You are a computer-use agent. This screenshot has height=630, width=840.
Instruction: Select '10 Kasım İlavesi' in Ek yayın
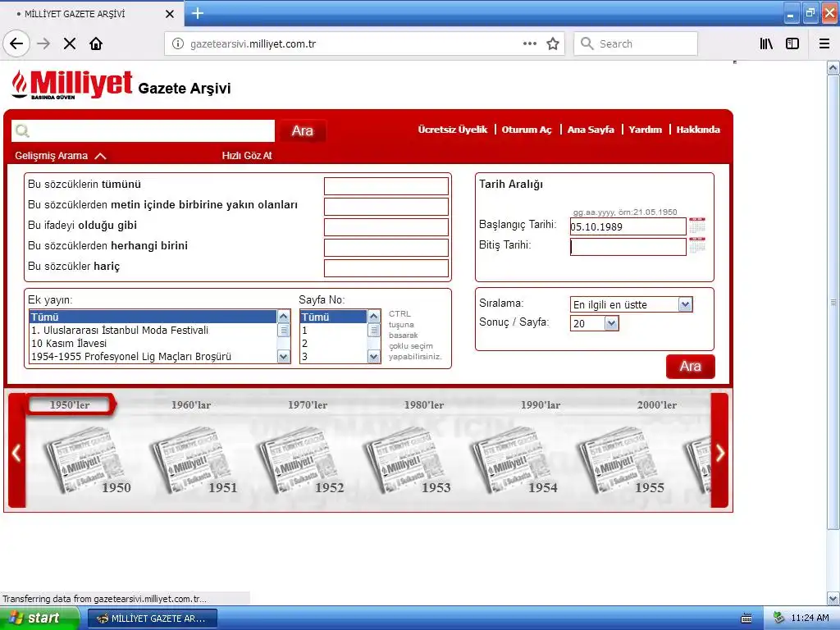[x=153, y=344]
